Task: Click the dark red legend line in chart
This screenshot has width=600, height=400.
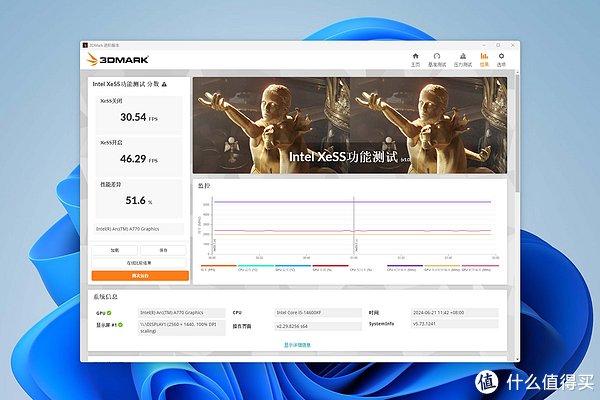Action: tap(330, 265)
